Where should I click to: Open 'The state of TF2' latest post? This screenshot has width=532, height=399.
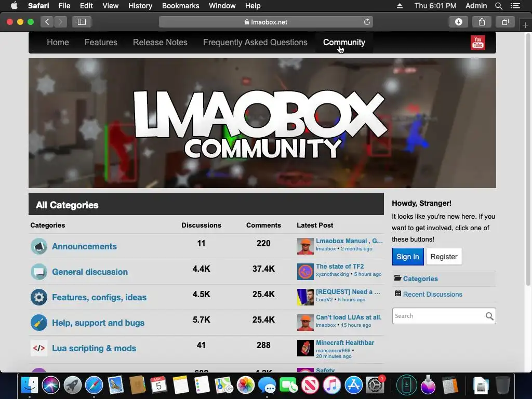tap(340, 267)
